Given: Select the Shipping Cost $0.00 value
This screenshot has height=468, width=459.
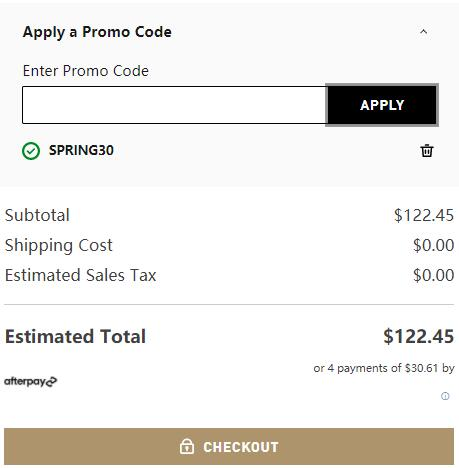Looking at the screenshot, I should 433,245.
